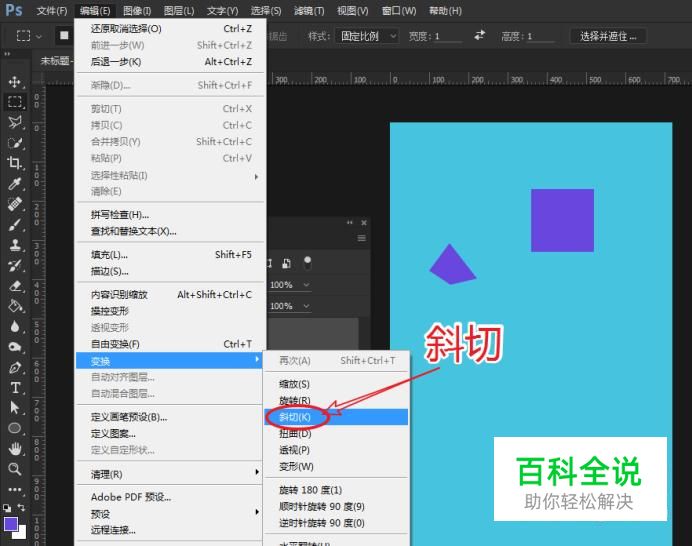
Task: Open the 窗口(W) menu
Action: click(x=399, y=11)
